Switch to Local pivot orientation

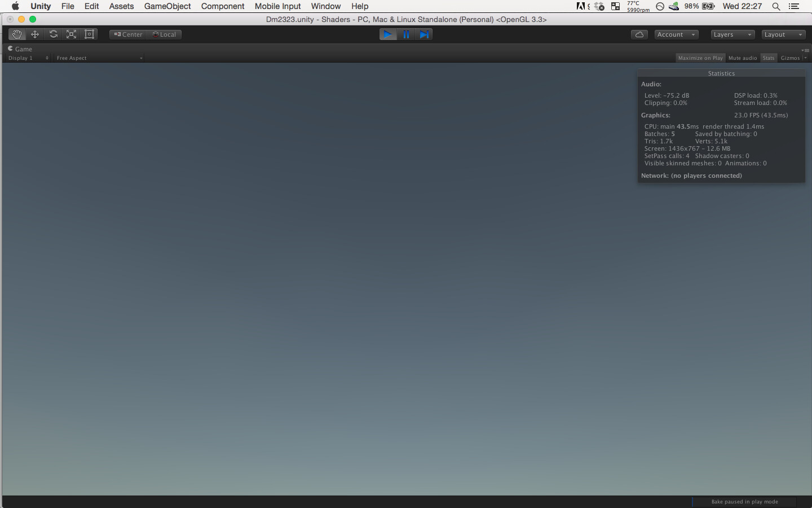point(164,34)
